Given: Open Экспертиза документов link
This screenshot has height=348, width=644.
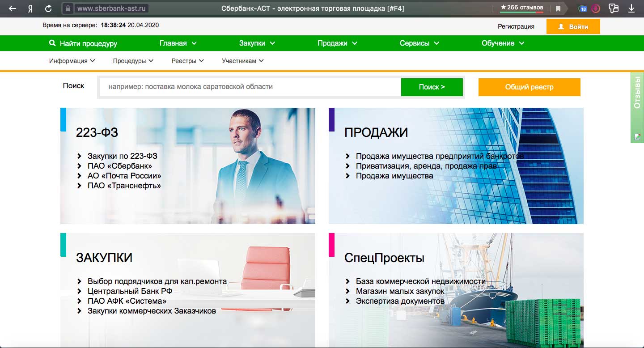Looking at the screenshot, I should pos(400,301).
